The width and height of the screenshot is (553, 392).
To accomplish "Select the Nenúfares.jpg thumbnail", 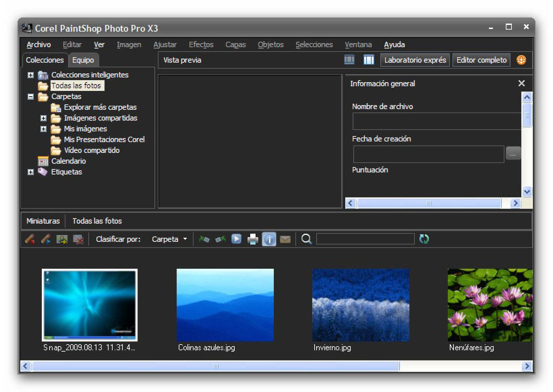I will tap(490, 305).
